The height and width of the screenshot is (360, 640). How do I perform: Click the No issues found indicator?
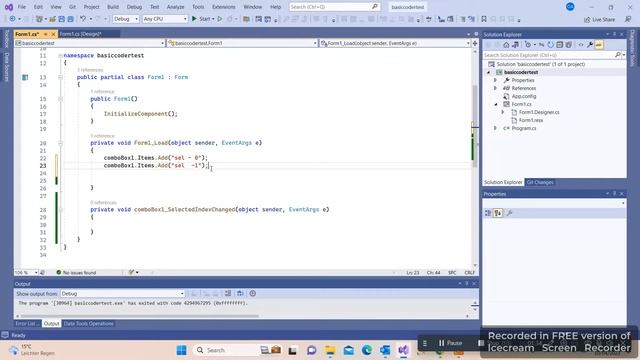point(76,272)
